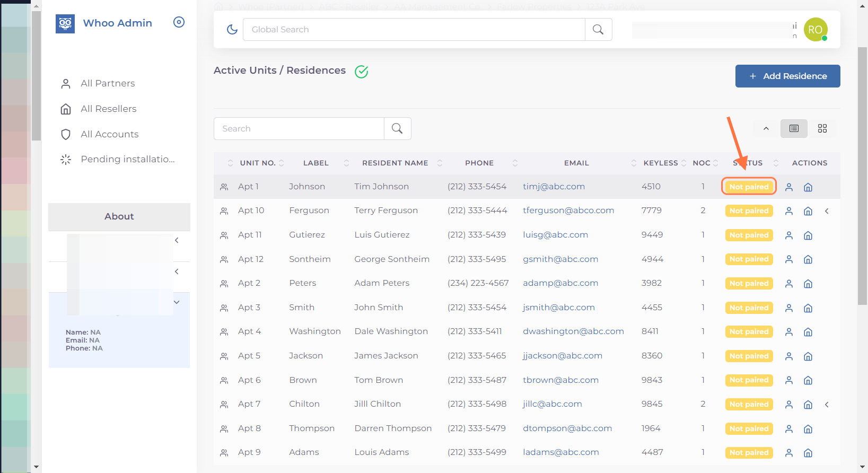Image resolution: width=868 pixels, height=473 pixels.
Task: Open resident user icon for Apt 11
Action: (x=789, y=235)
